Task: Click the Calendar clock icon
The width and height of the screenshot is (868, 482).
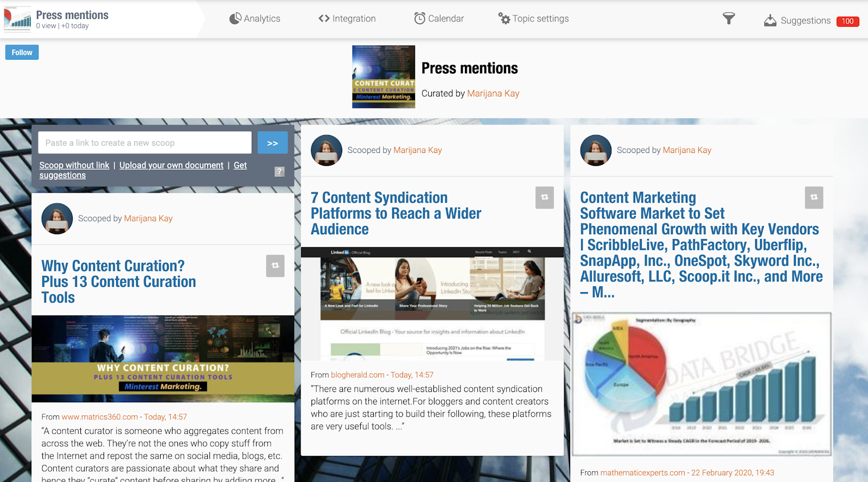Action: (419, 18)
